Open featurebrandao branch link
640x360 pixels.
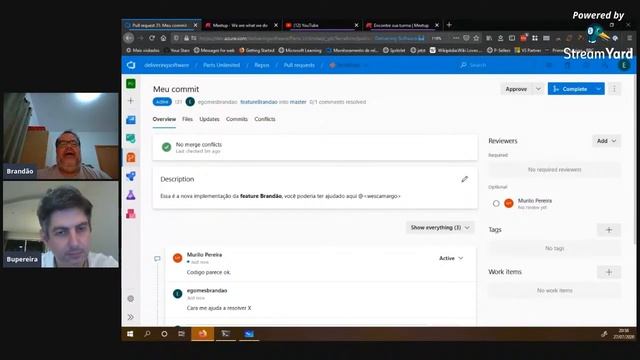(x=259, y=102)
